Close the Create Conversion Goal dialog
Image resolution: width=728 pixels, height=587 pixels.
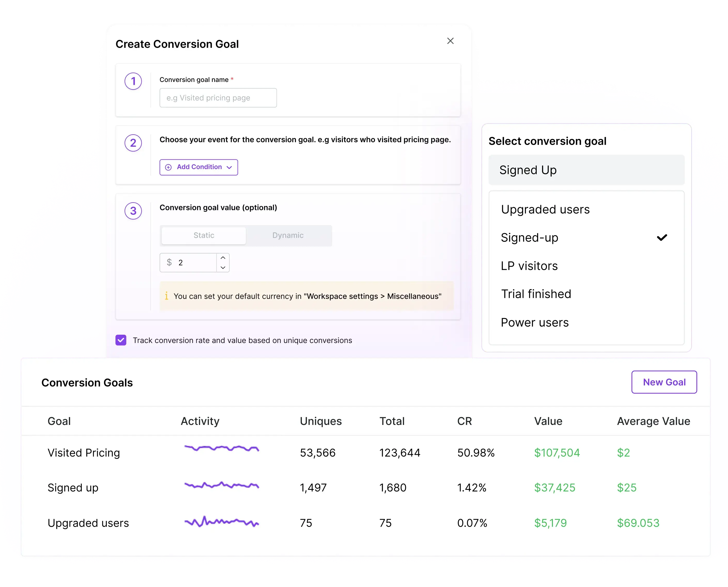[x=450, y=41]
